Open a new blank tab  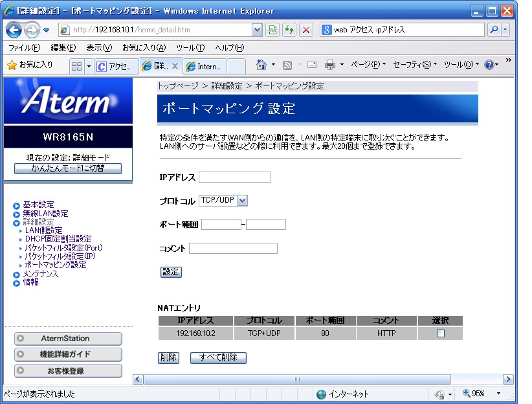coord(236,66)
